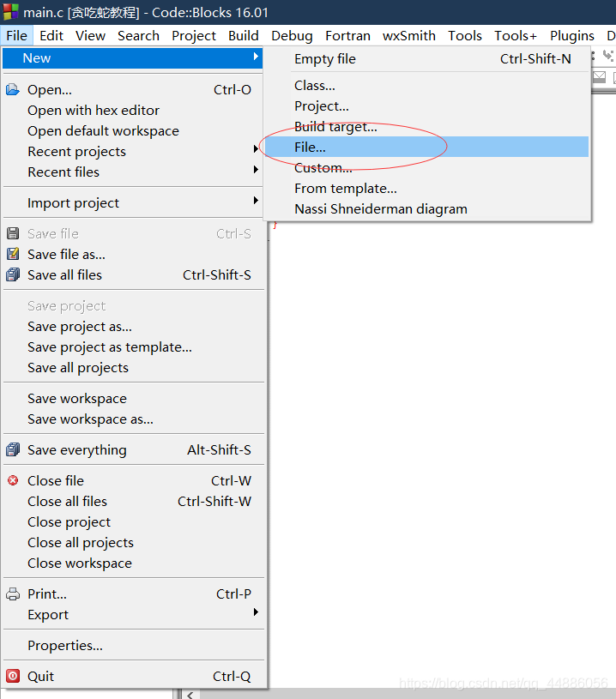Select Save file as... entry
This screenshot has width=616, height=699.
pyautogui.click(x=132, y=254)
